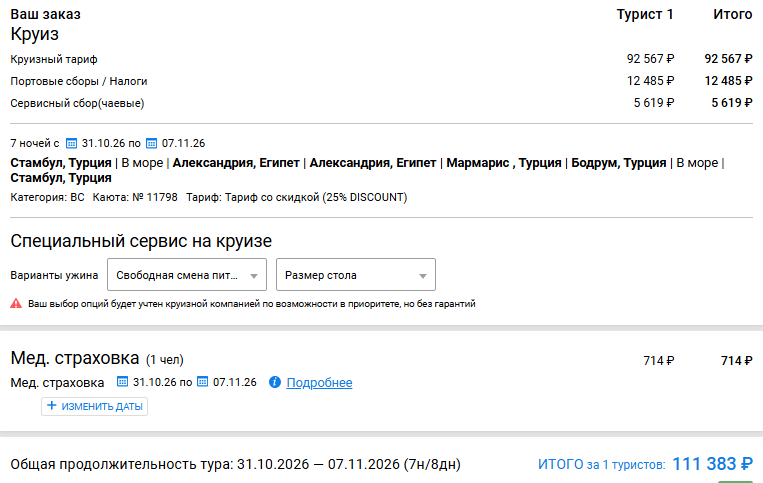Click the Турист 1 column header

645,15
